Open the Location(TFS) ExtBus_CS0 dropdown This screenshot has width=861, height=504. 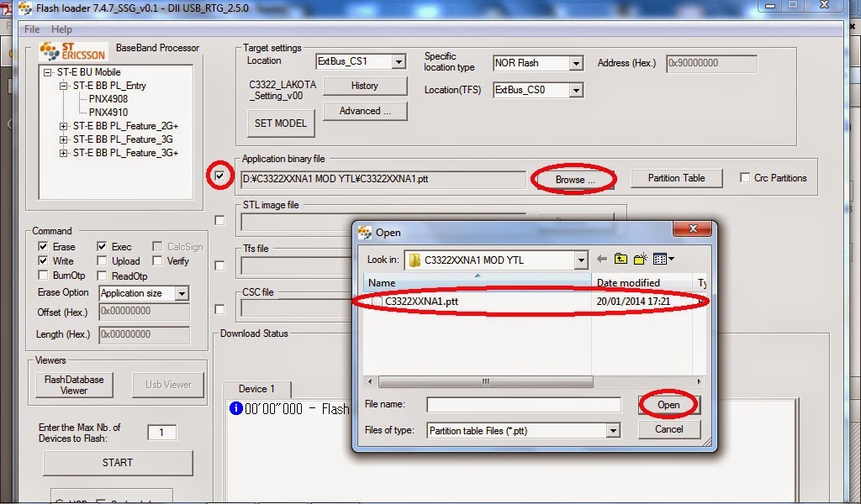pos(575,90)
